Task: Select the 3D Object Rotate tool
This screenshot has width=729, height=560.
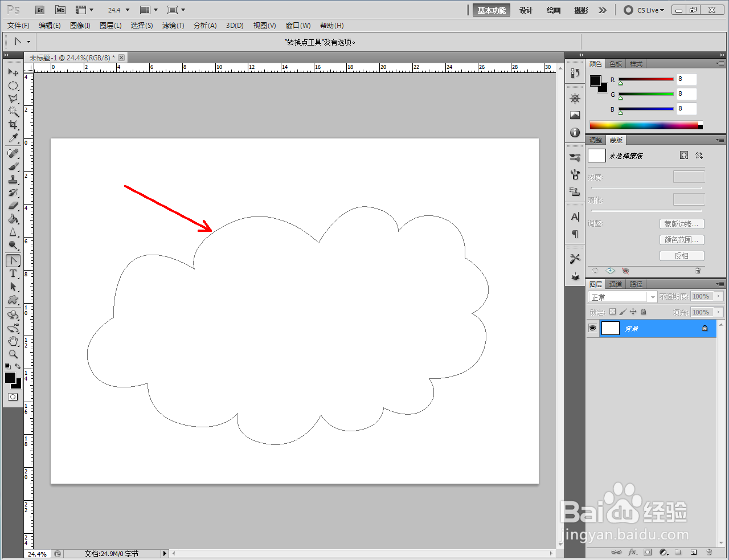Action: tap(13, 315)
